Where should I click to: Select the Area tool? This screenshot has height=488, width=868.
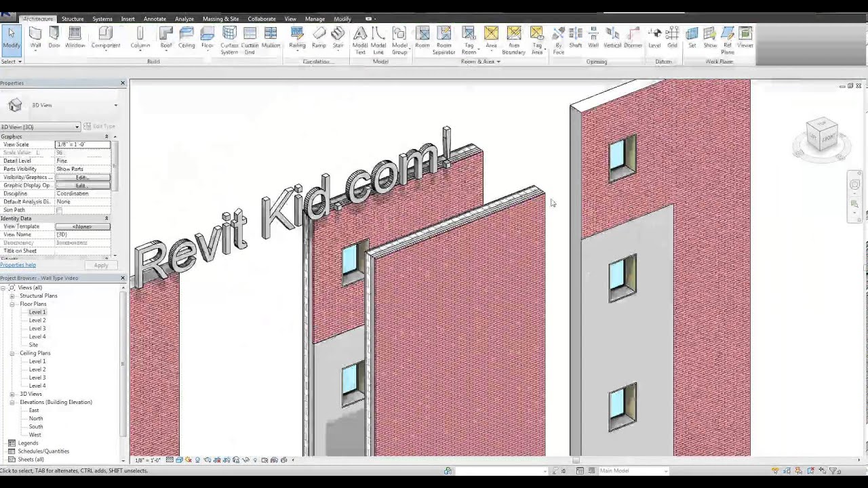(491, 37)
